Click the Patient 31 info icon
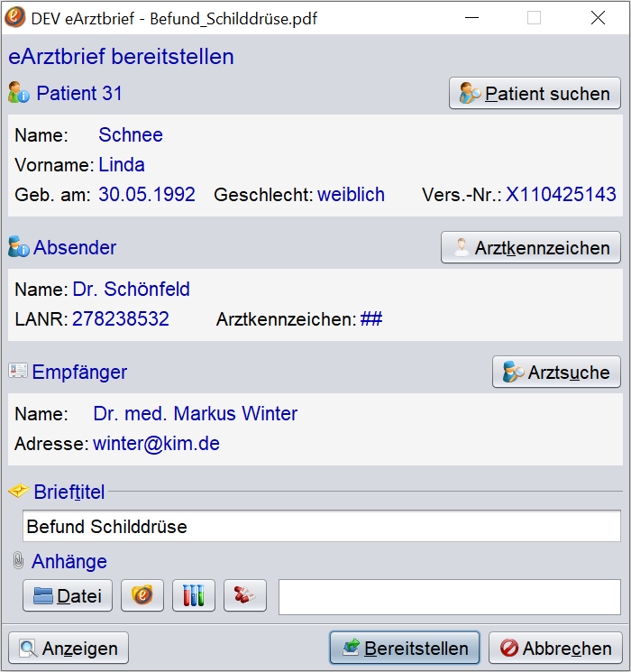Viewport: 631px width, 672px height. [19, 93]
